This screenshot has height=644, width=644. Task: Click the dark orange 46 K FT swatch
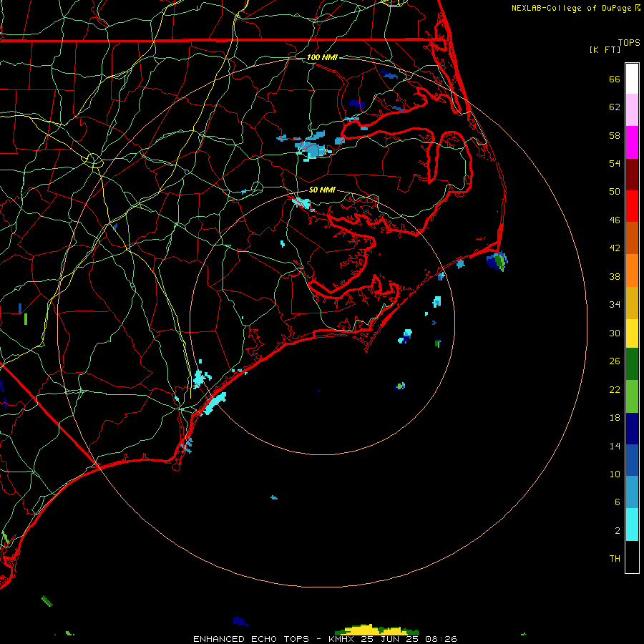(632, 238)
